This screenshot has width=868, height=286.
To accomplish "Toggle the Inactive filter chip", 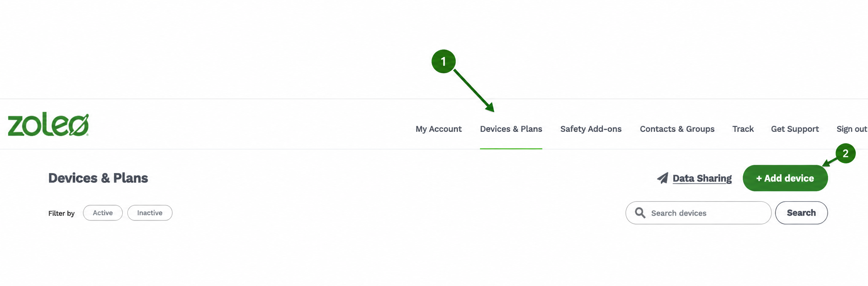I will (150, 213).
